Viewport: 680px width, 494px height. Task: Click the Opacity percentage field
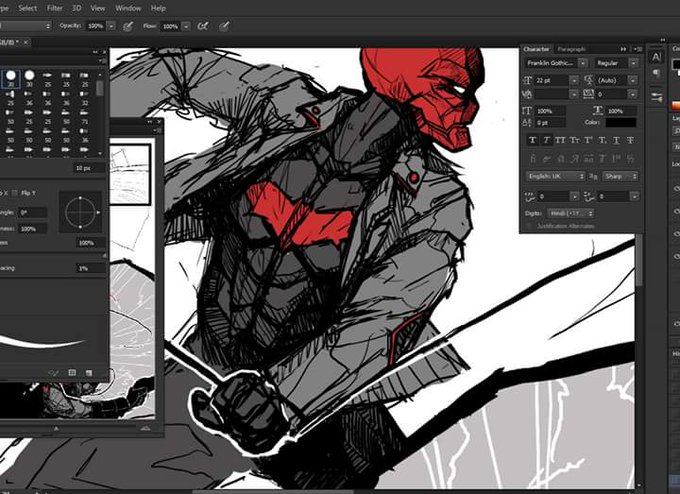point(96,26)
